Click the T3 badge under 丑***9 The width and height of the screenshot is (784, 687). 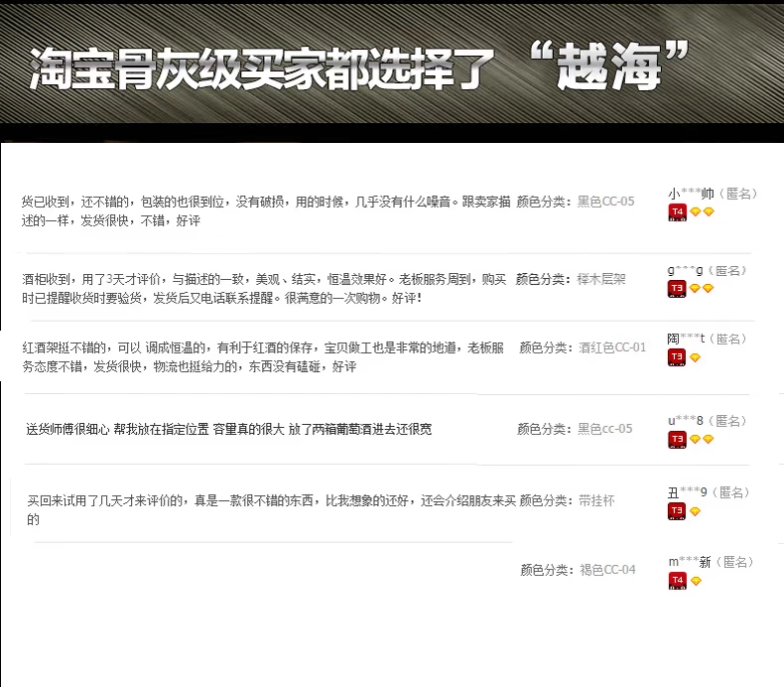click(677, 511)
